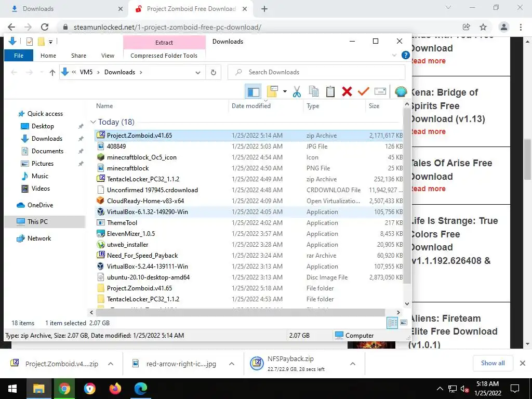Screen dimensions: 532x399
Task: Click the file list vertical scrollbar
Action: [407, 196]
